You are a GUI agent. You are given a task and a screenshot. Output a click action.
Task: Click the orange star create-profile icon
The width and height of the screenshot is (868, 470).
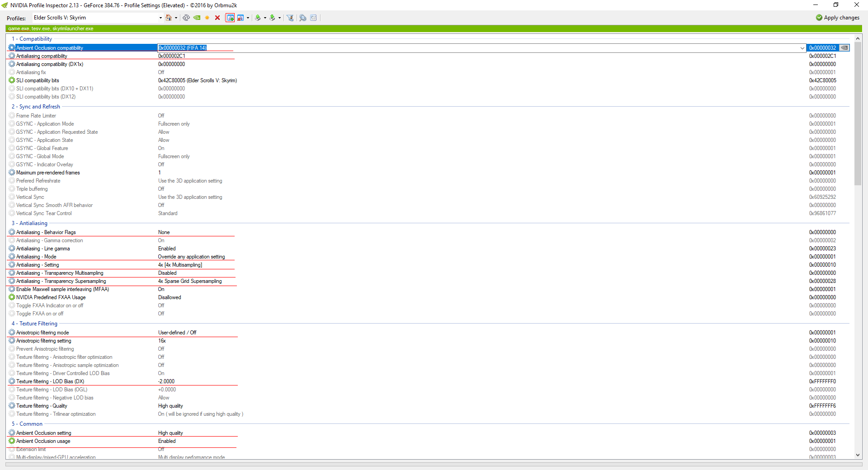click(207, 18)
